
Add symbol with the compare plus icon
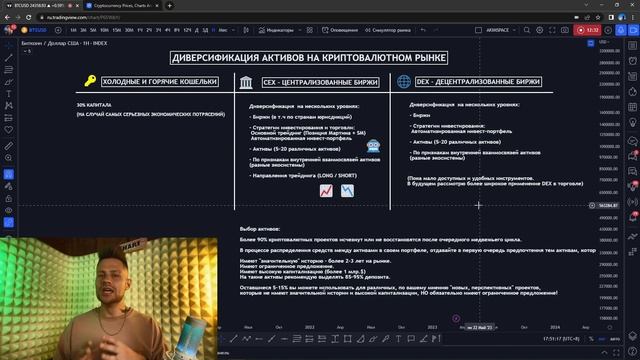[x=58, y=30]
